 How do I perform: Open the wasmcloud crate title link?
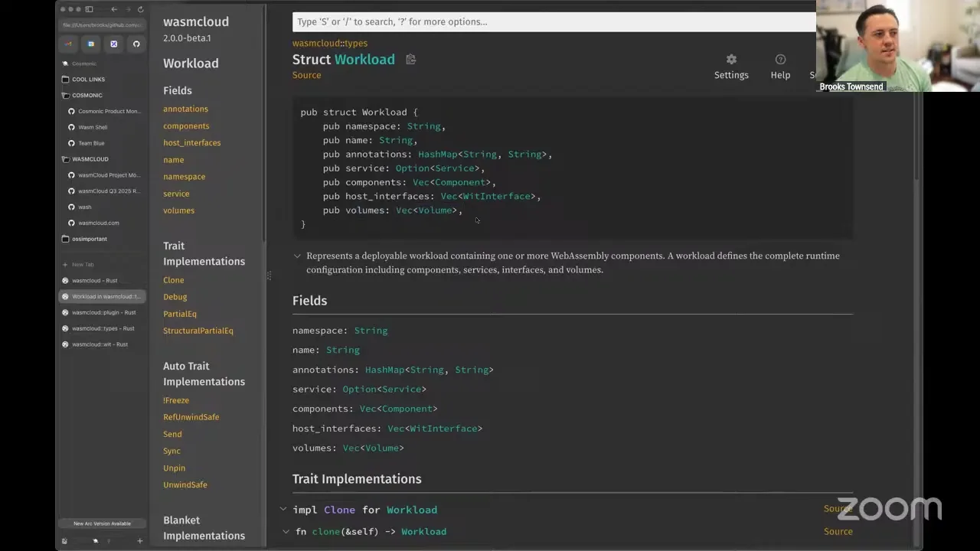[x=196, y=21]
